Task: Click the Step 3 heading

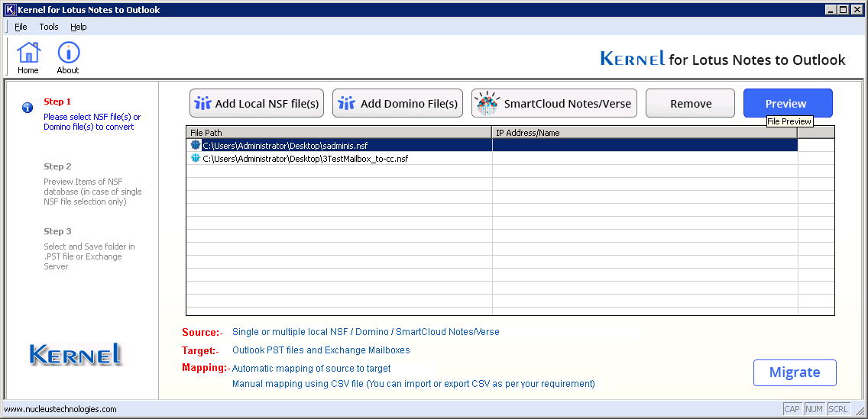Action: click(x=57, y=231)
